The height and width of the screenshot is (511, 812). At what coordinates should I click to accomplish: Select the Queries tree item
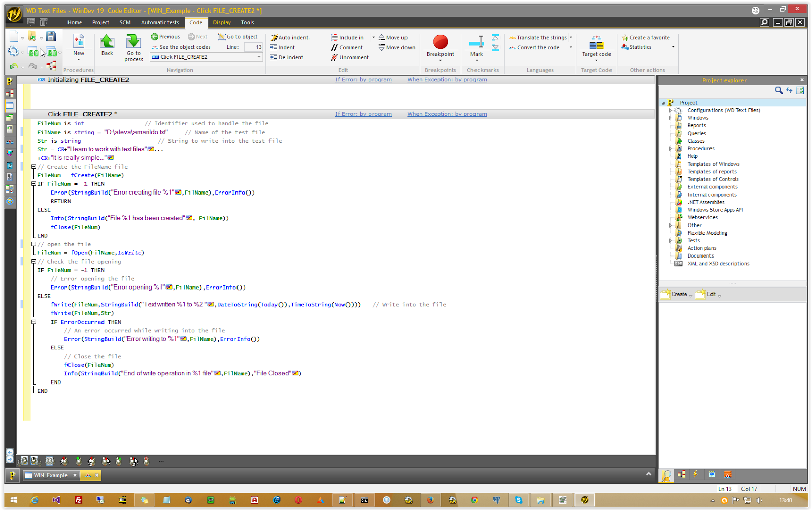[x=696, y=133]
